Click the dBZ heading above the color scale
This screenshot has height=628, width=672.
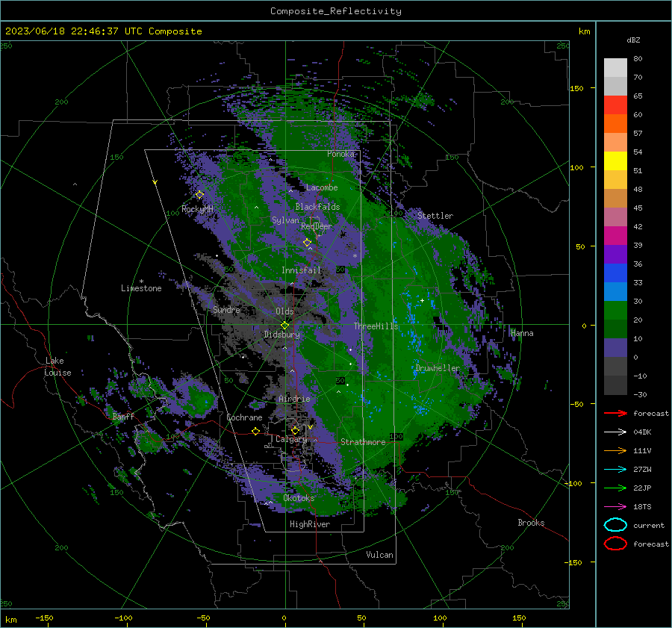(x=633, y=40)
